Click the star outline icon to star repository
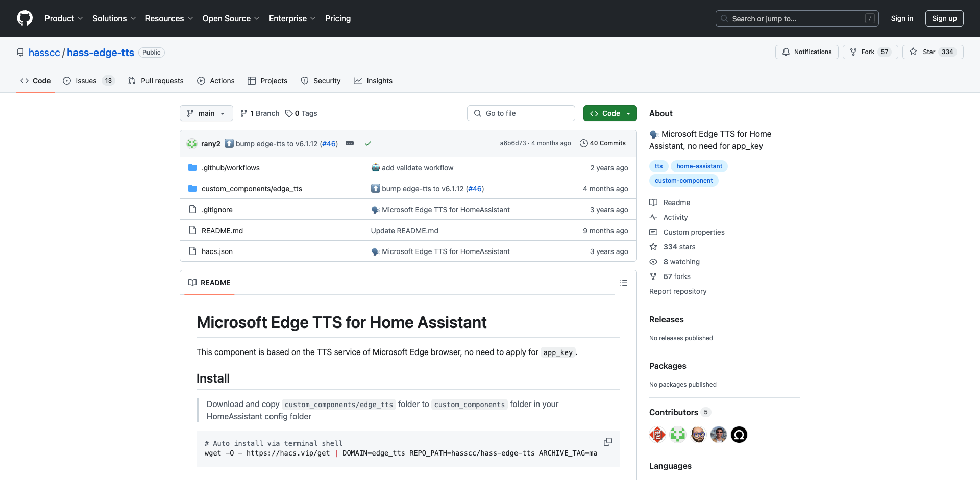The width and height of the screenshot is (980, 480). 913,52
